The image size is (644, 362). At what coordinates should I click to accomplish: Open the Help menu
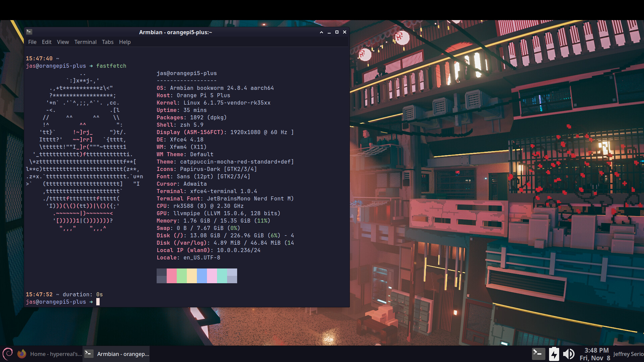pos(125,42)
